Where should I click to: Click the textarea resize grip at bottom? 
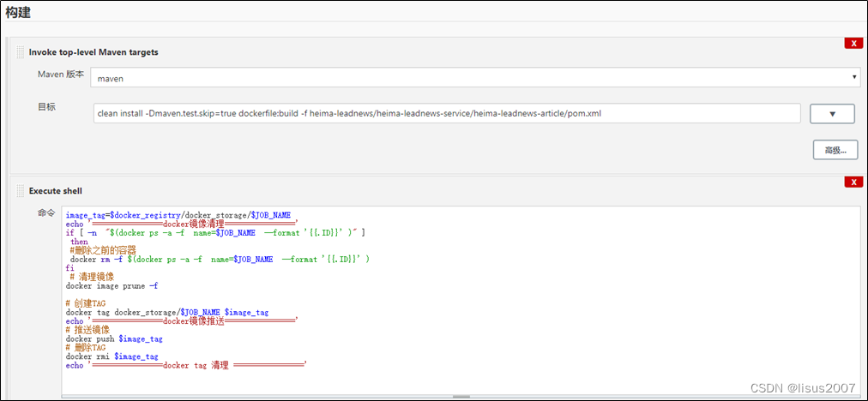click(461, 397)
